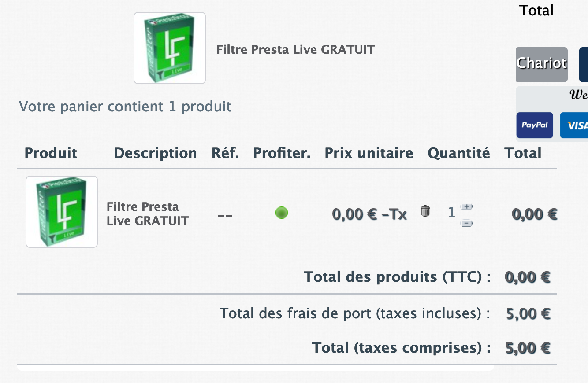The height and width of the screenshot is (383, 588).
Task: Delete the product with the trash icon
Action: click(425, 211)
